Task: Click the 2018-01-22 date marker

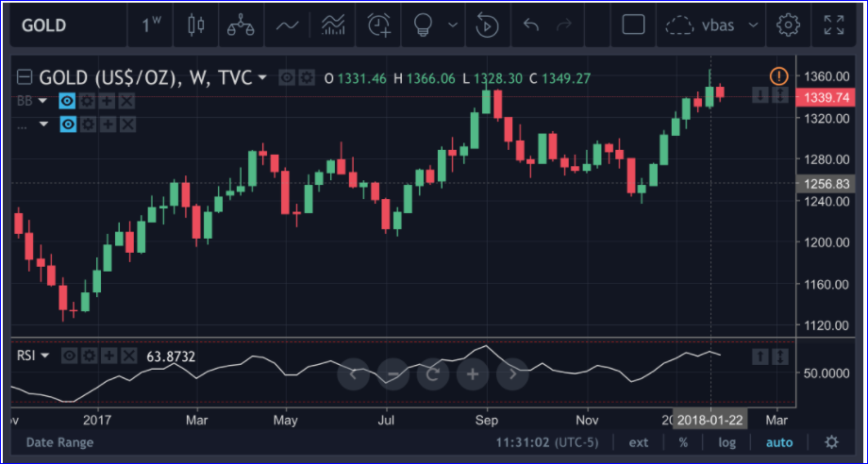Action: (710, 420)
